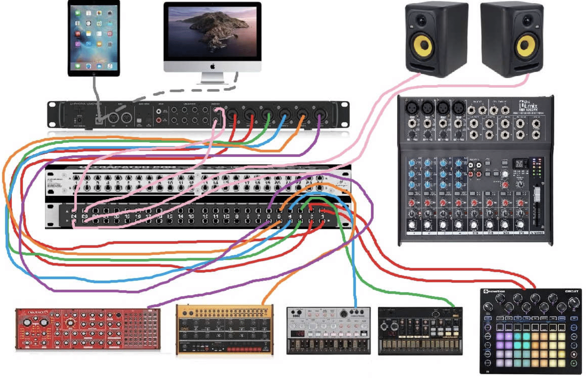Select the silver Korg volca with red display
The width and height of the screenshot is (588, 378).
328,331
